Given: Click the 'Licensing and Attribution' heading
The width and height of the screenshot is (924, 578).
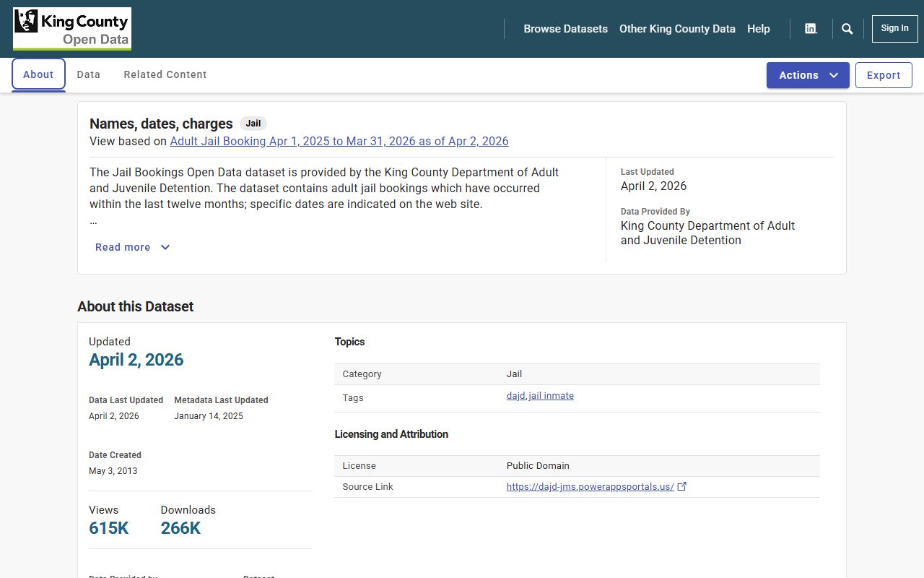Looking at the screenshot, I should (391, 434).
